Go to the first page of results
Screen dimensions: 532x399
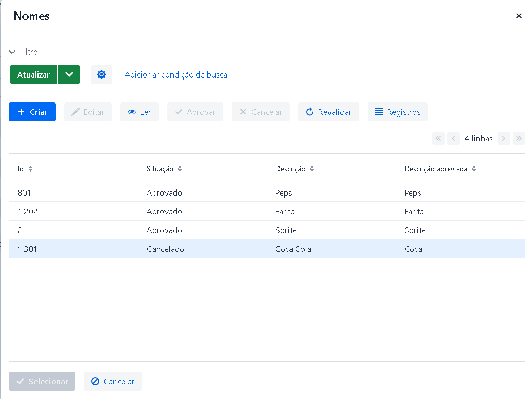438,138
